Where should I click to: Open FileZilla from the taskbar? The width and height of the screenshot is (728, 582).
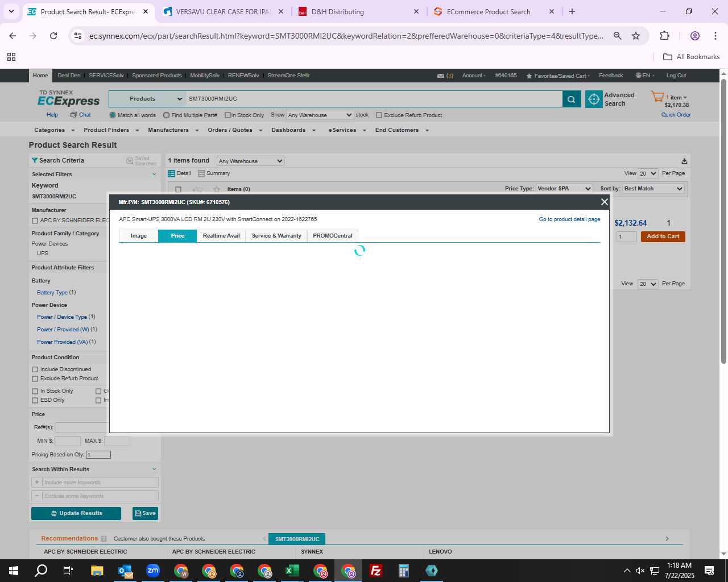376,571
